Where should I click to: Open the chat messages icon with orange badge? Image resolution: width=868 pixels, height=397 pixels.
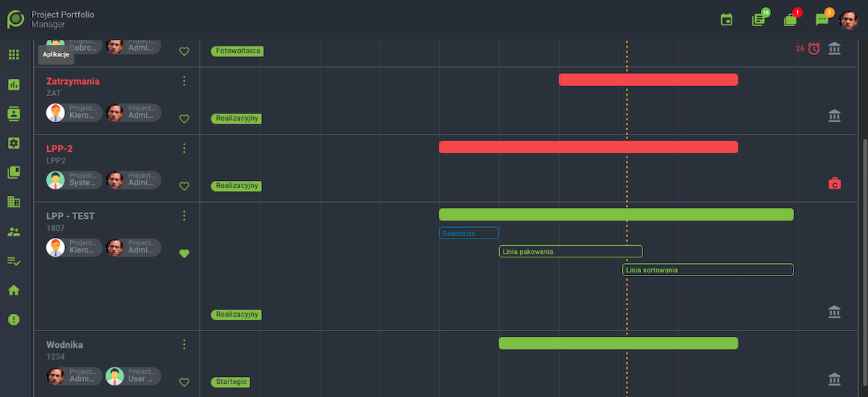tap(822, 20)
